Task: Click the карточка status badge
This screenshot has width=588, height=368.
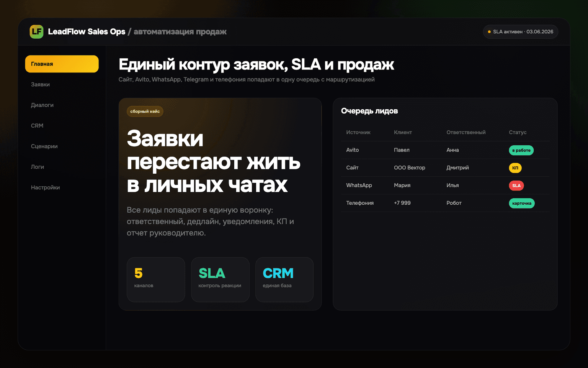Action: pos(522,203)
